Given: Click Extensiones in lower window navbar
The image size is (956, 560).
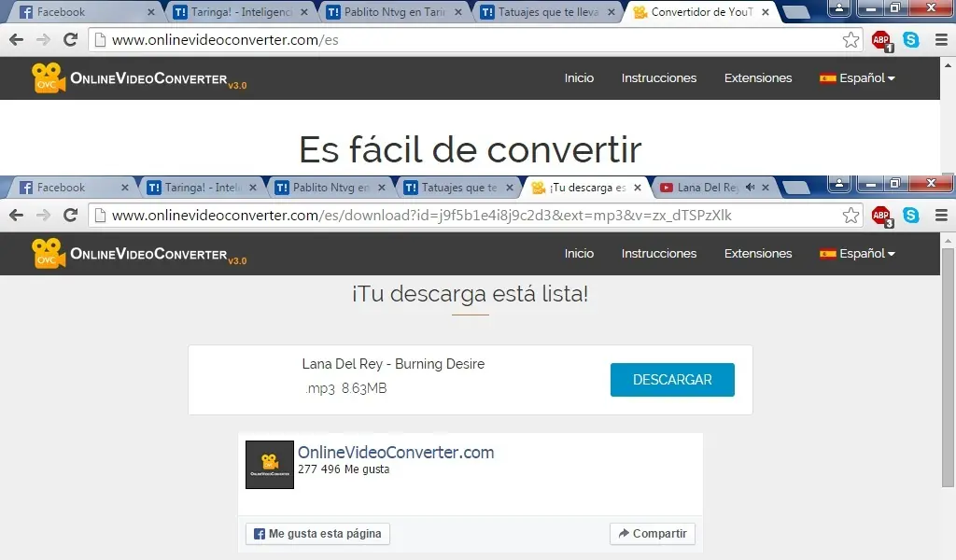Looking at the screenshot, I should [758, 254].
